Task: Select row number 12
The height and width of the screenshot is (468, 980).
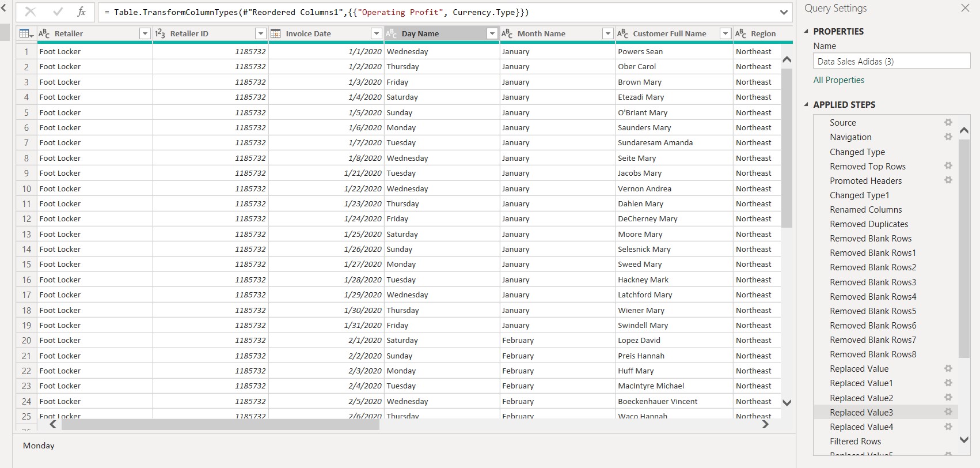Action: click(26, 219)
